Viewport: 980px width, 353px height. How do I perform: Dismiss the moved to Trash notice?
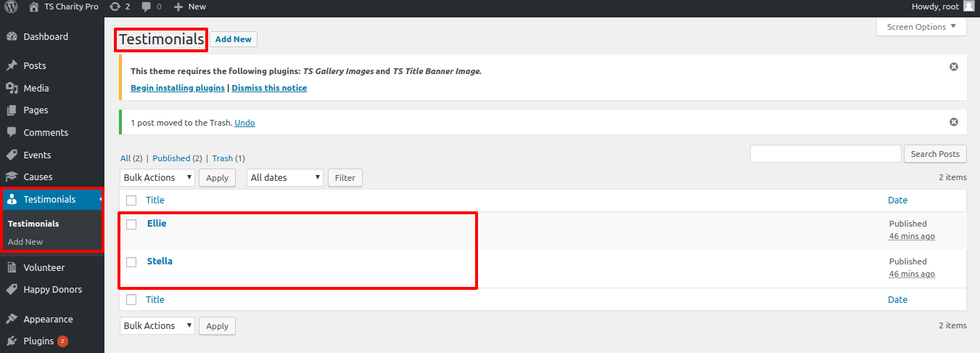954,122
